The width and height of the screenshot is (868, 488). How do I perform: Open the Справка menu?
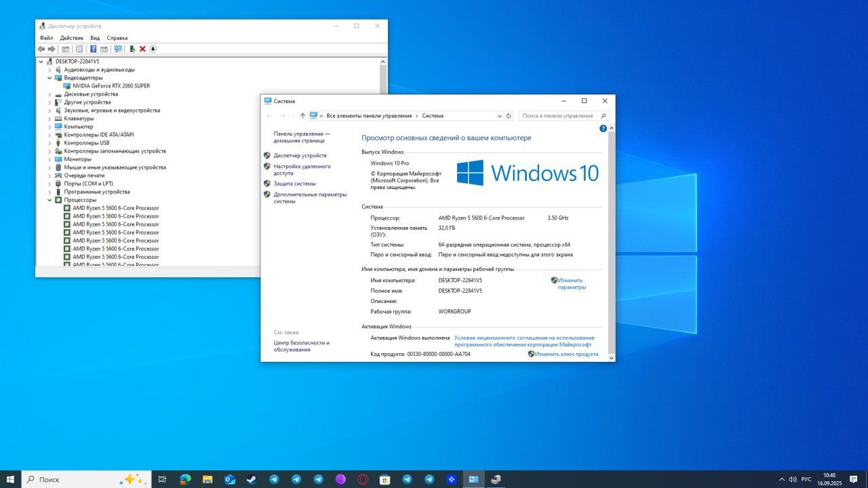117,38
